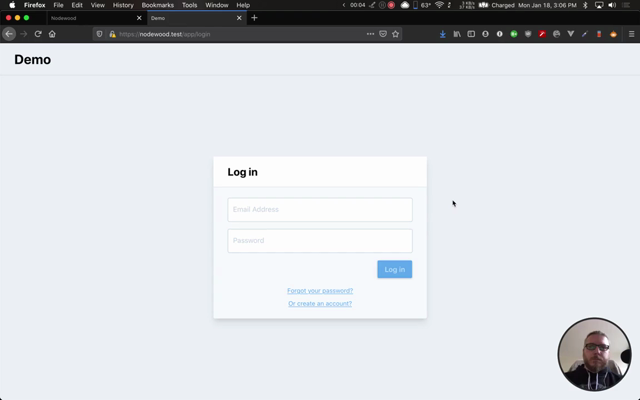Click Or create an account link
This screenshot has height=400, width=640.
pos(320,304)
